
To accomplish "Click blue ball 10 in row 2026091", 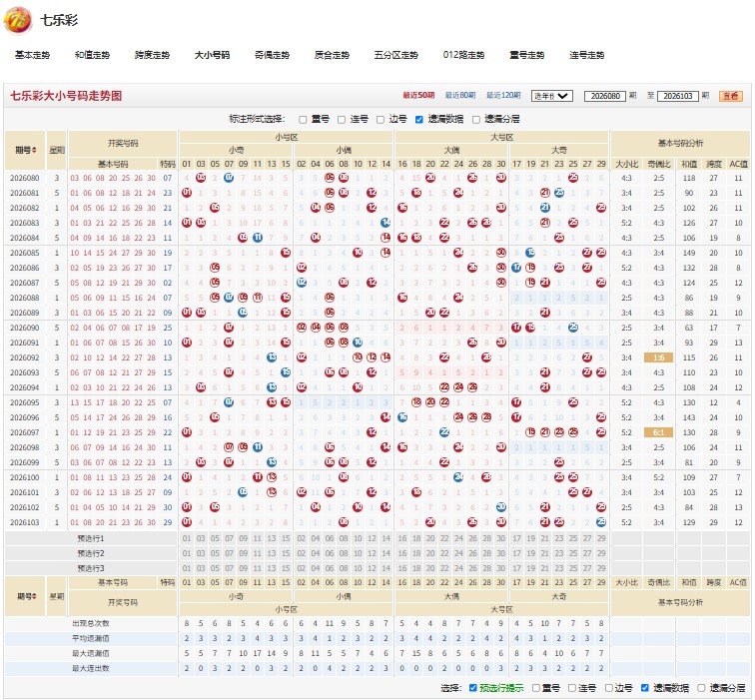I will tap(358, 343).
